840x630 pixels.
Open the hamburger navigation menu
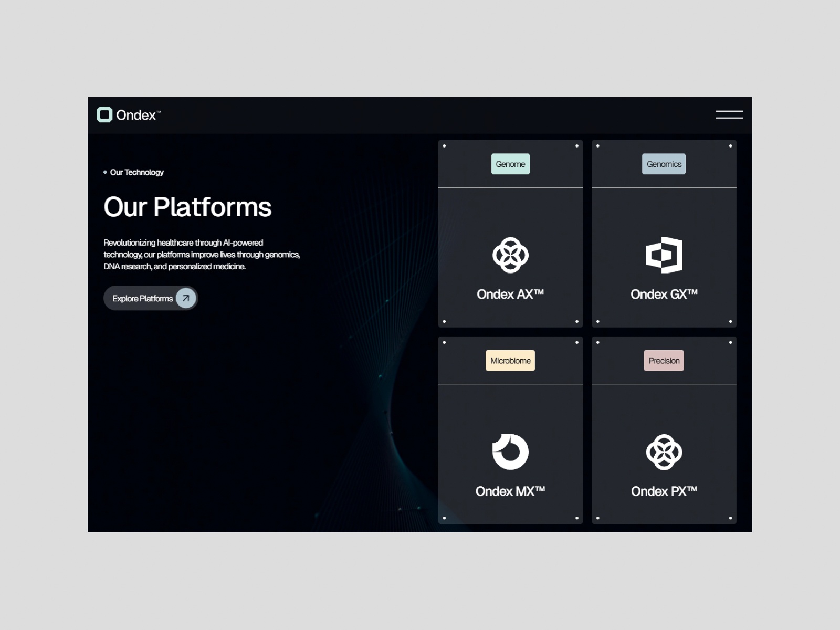[x=729, y=114]
